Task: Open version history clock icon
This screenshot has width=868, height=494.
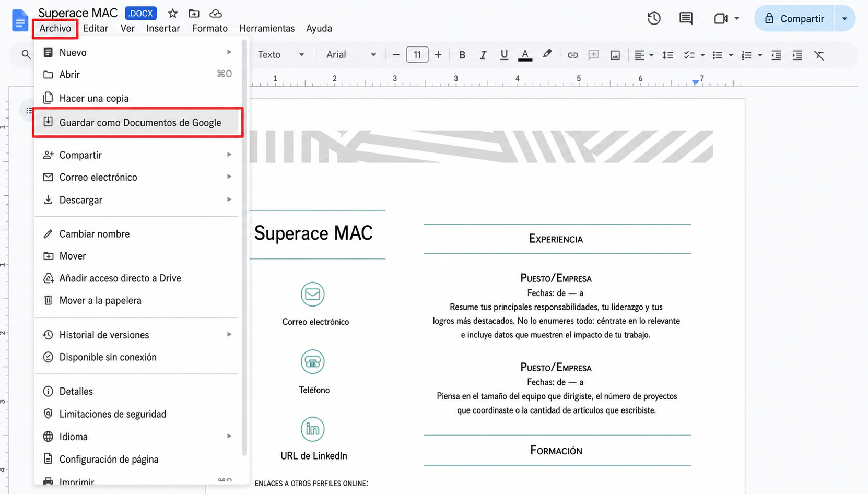Action: tap(654, 19)
